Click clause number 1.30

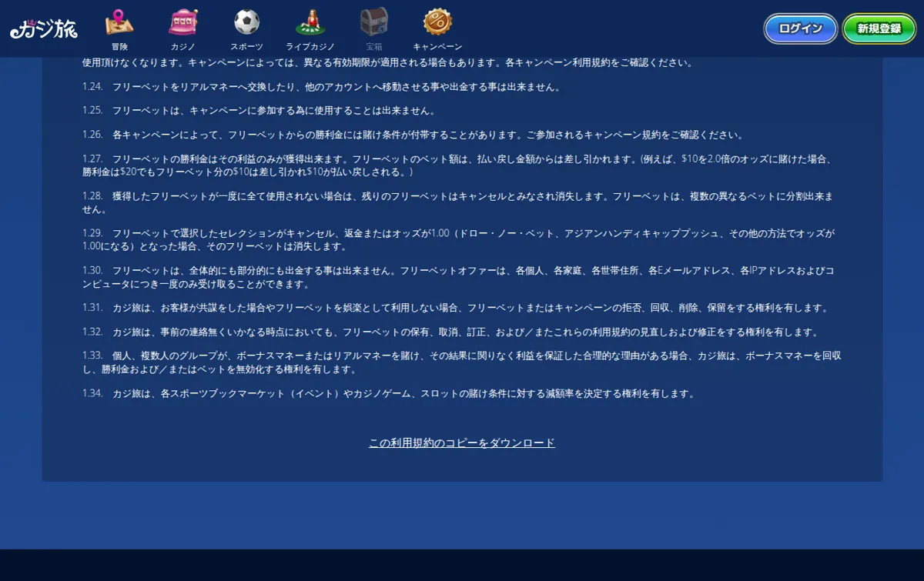92,271
